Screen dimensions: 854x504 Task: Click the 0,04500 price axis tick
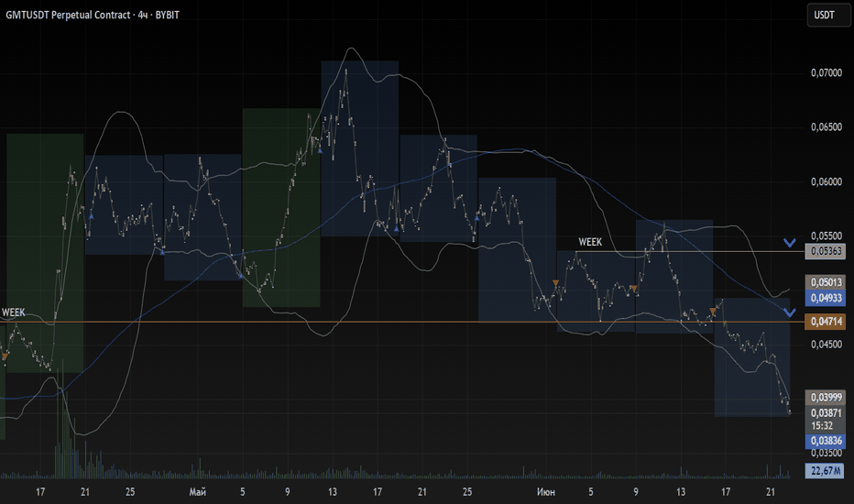coord(827,345)
